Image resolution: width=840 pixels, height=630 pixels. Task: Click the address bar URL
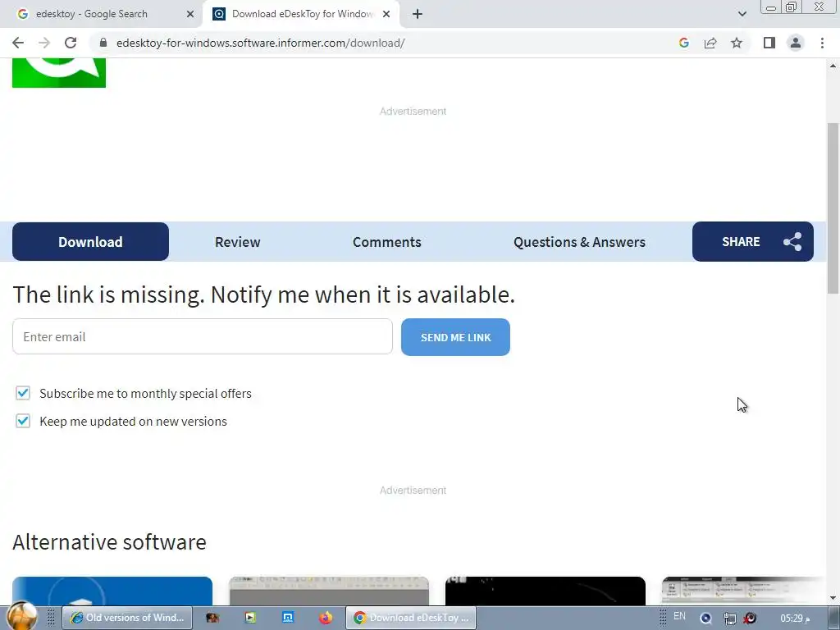point(260,43)
